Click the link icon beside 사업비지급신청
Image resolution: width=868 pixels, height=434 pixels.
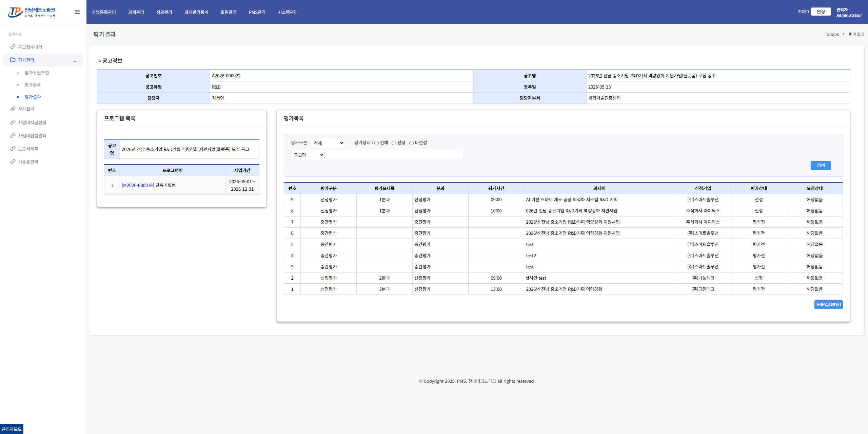pyautogui.click(x=13, y=122)
